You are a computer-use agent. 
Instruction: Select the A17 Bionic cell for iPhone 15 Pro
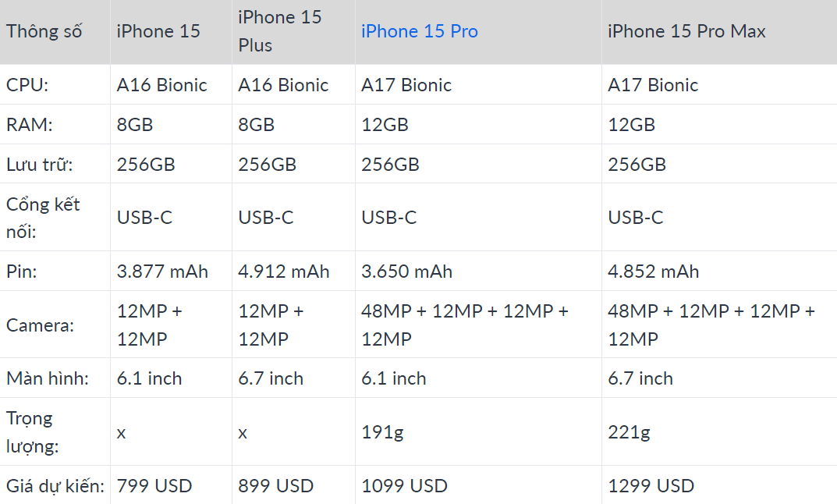(x=406, y=85)
